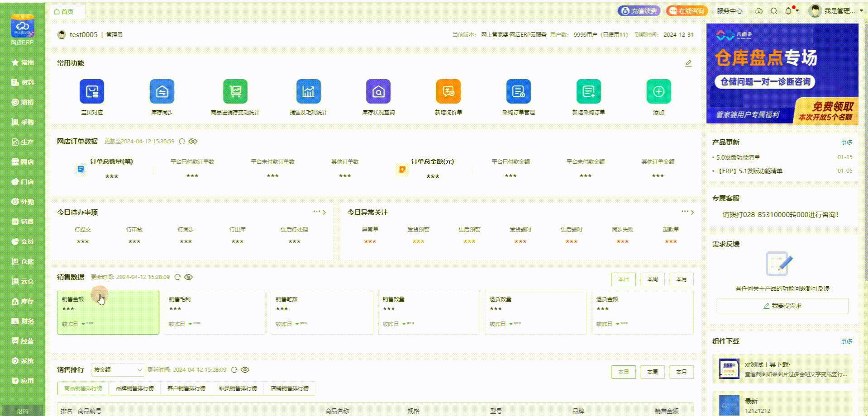Open the 宝贝对应 shortcut icon
This screenshot has width=868, height=416.
pyautogui.click(x=92, y=91)
